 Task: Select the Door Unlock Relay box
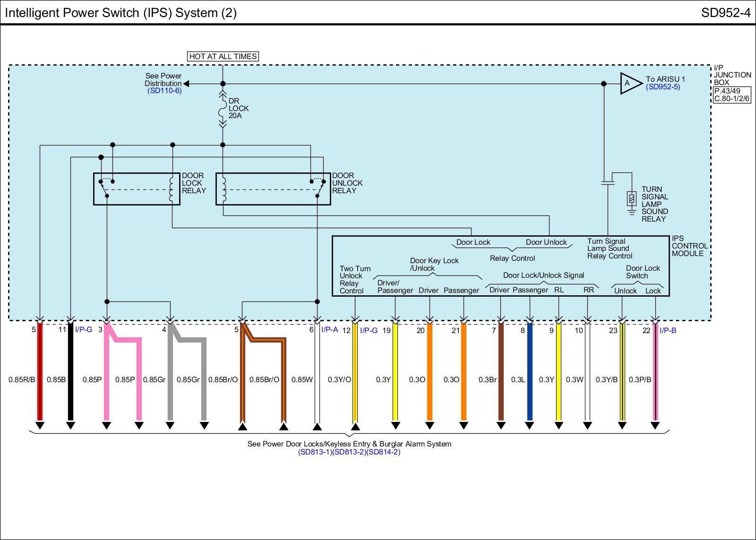click(273, 189)
